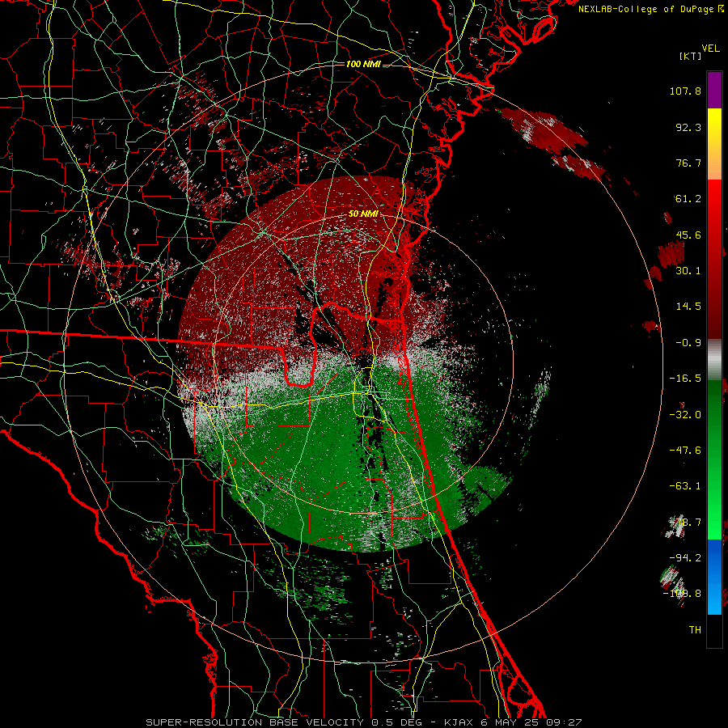Click the NEXLAB-College of DuPage label
Screen dimensions: 728x728
coord(650,9)
